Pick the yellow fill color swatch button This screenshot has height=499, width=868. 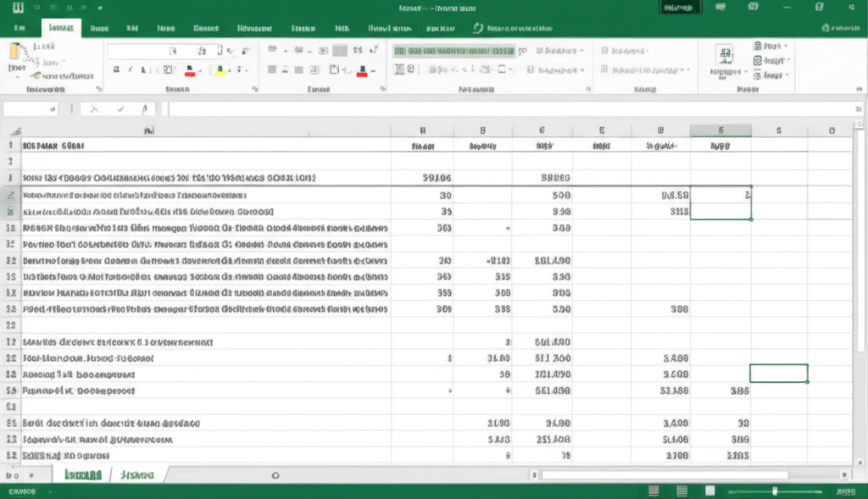pyautogui.click(x=219, y=71)
